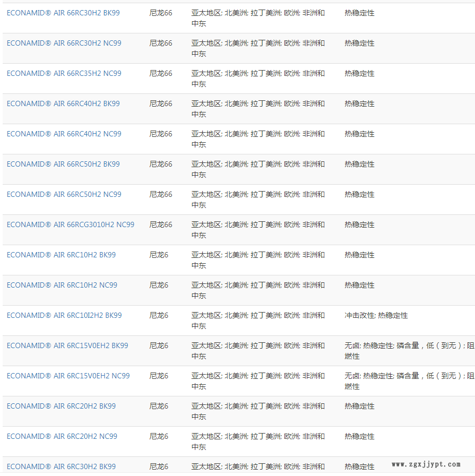Select 尼龙6 cell in 6RC10H2 BK99 row
This screenshot has height=476, width=475.
(159, 255)
